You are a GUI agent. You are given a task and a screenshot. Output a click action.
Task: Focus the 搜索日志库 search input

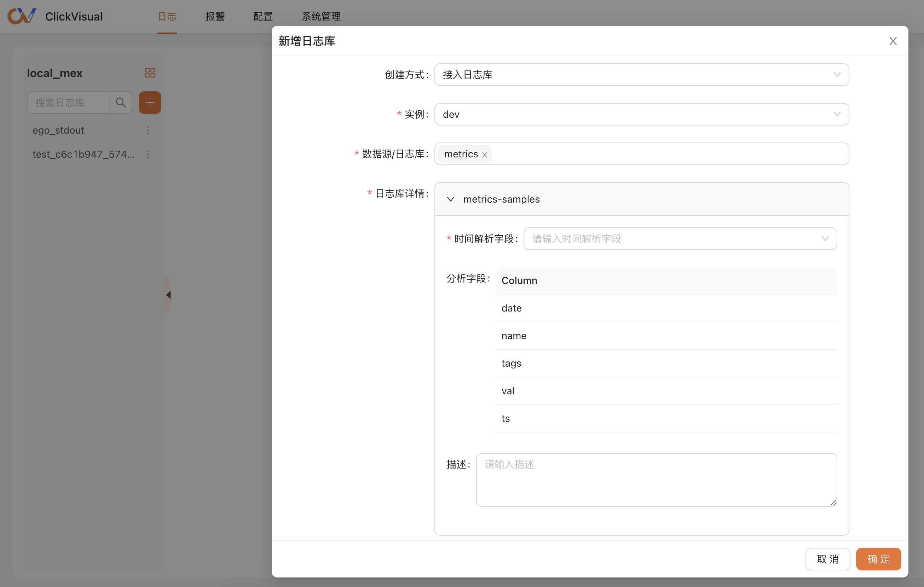(x=69, y=103)
